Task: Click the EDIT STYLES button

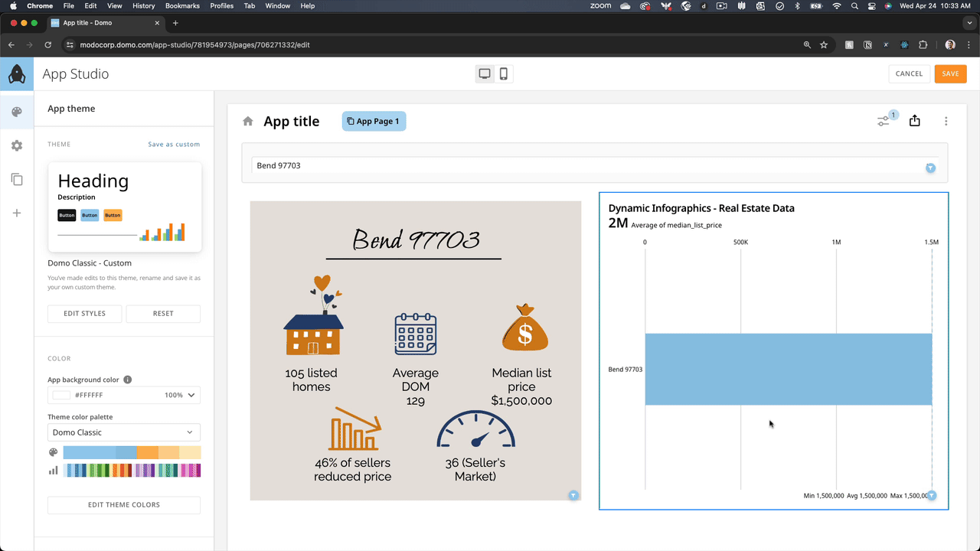Action: pyautogui.click(x=84, y=314)
